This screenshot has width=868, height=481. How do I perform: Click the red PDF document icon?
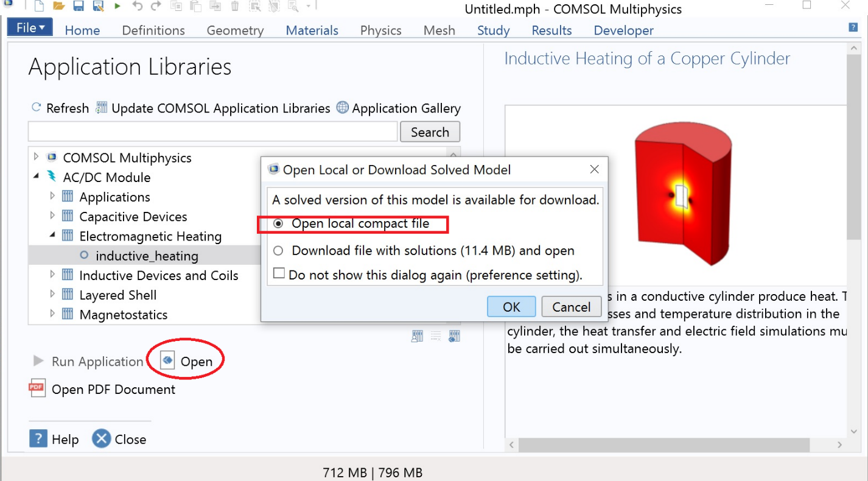click(37, 388)
